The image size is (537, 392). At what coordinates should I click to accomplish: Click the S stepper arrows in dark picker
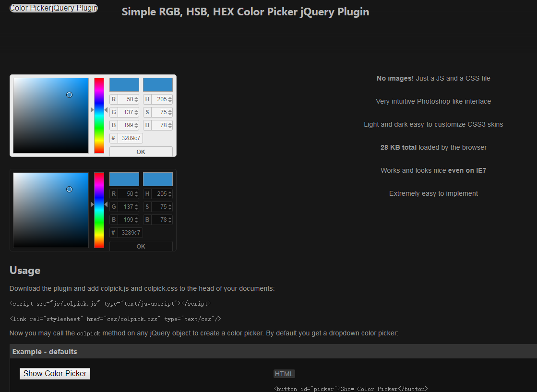[x=170, y=207]
